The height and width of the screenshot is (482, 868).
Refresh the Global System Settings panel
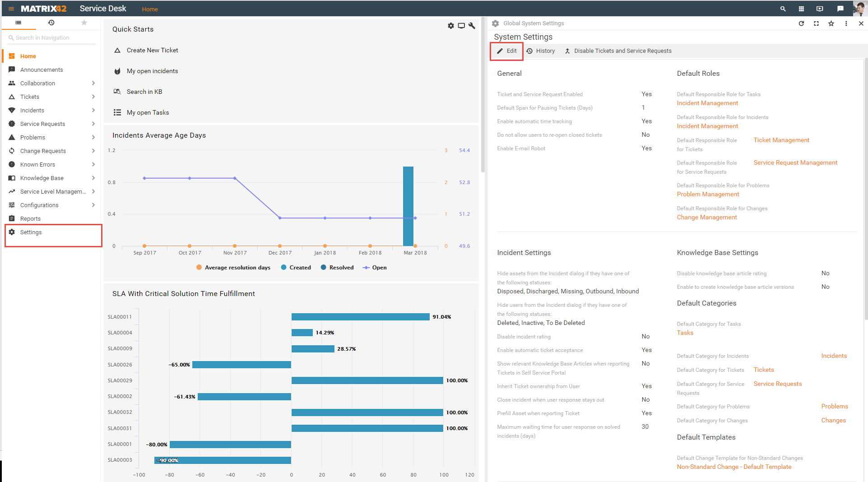click(x=801, y=23)
